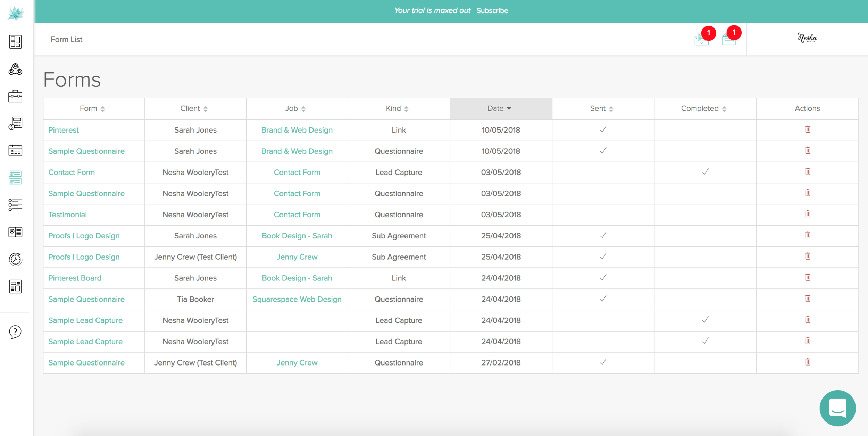Open the inbox notification icon with badge

pos(731,36)
